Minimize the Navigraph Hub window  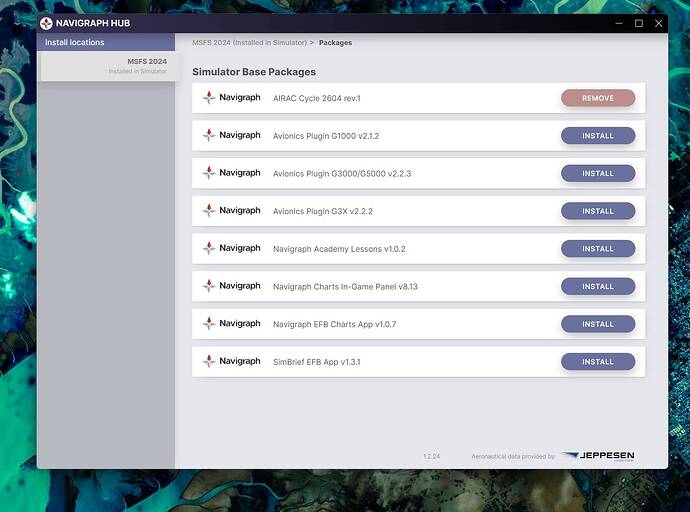pyautogui.click(x=619, y=23)
